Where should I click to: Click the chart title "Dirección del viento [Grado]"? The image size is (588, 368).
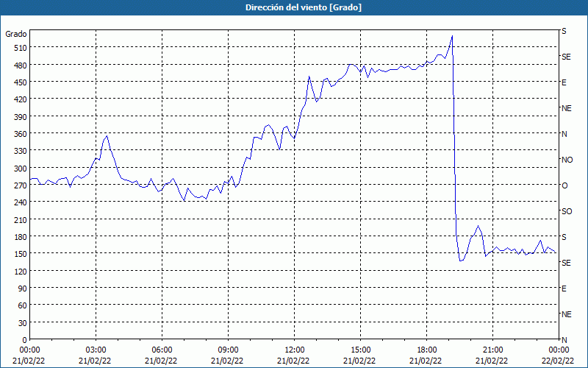tap(304, 7)
